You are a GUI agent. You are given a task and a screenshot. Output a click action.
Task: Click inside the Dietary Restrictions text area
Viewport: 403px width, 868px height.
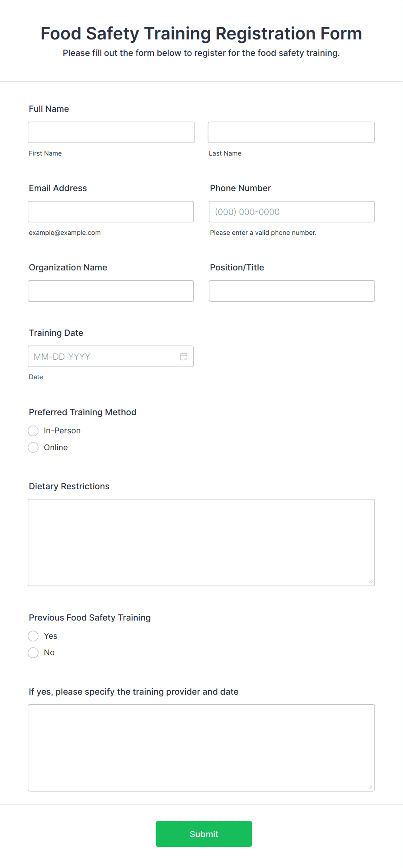pyautogui.click(x=201, y=543)
